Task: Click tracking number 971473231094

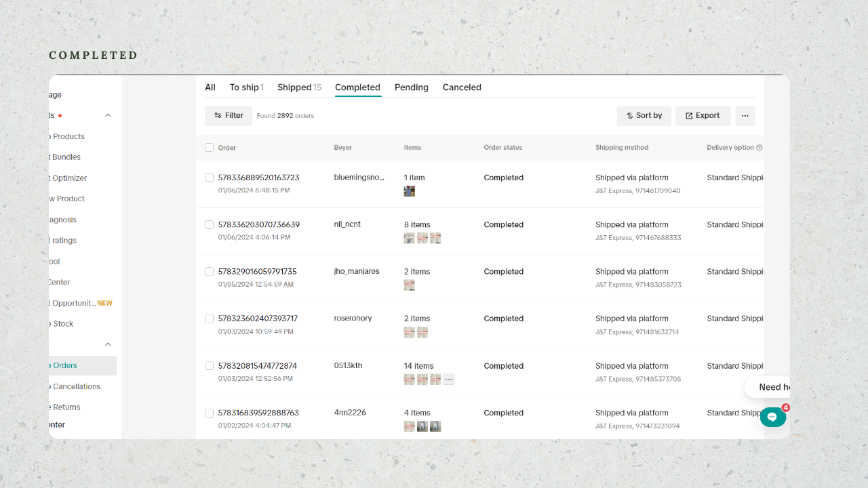Action: tap(658, 426)
